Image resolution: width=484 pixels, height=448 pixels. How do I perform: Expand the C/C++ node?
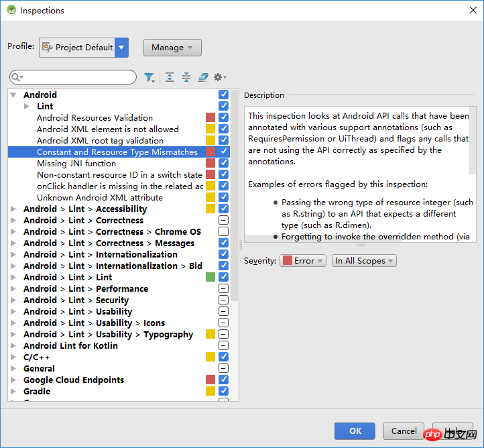pos(13,357)
